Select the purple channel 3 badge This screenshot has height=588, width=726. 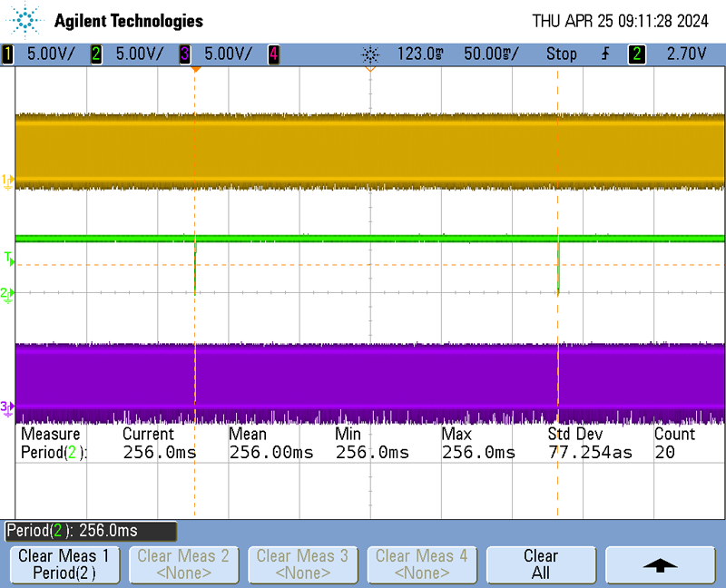click(x=185, y=54)
